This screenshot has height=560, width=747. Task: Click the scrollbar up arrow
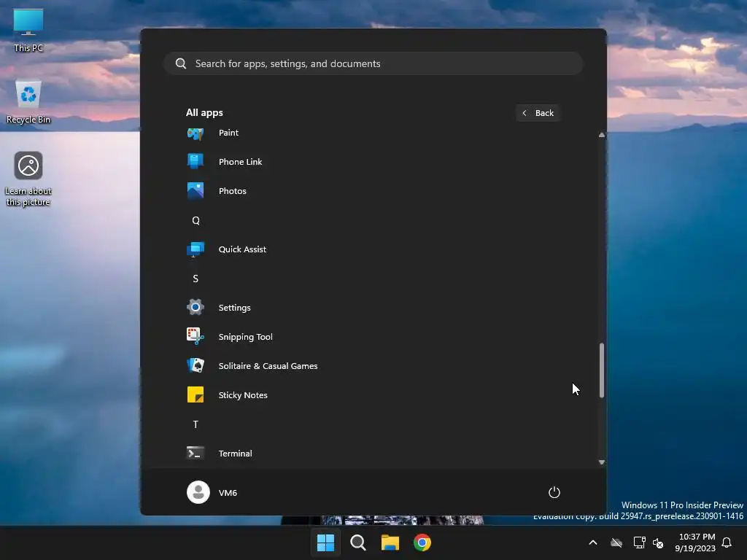coord(602,135)
